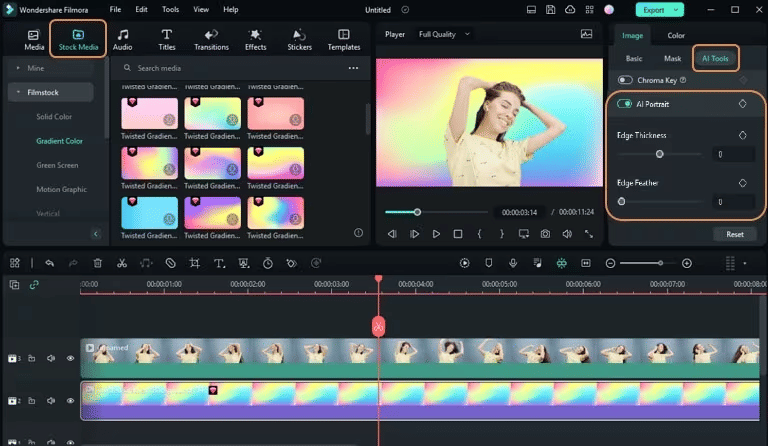Switch to the Mask tab

pyautogui.click(x=672, y=58)
